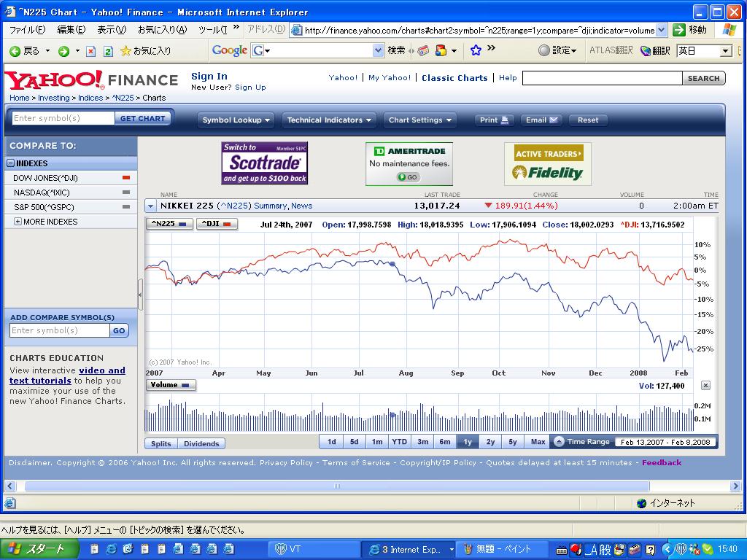Toggle the DOW JONES(^DJI) comparison
747x560 pixels.
tap(71, 178)
